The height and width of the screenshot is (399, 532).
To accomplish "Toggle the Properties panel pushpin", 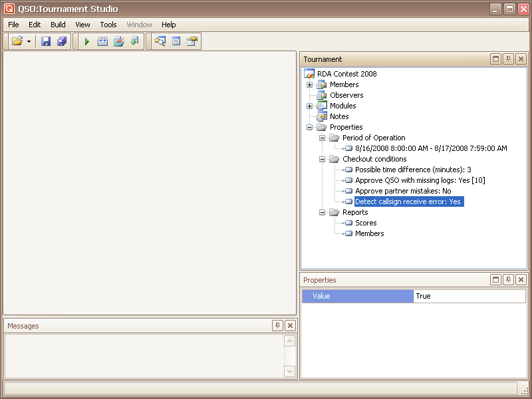I will pyautogui.click(x=508, y=280).
